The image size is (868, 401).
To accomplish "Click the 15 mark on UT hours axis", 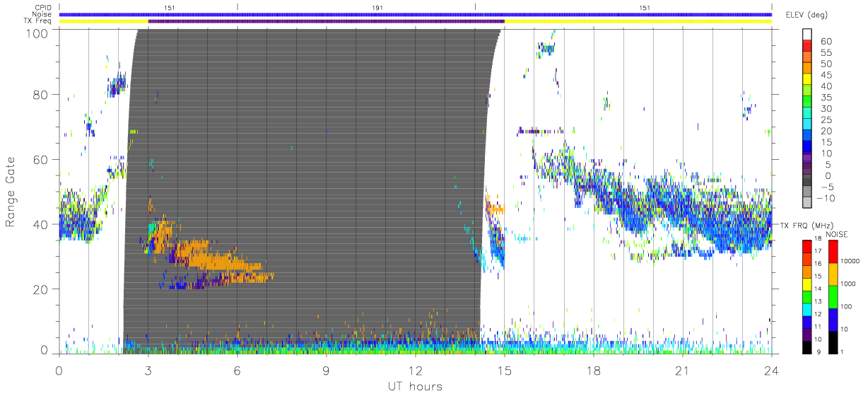I will [505, 370].
